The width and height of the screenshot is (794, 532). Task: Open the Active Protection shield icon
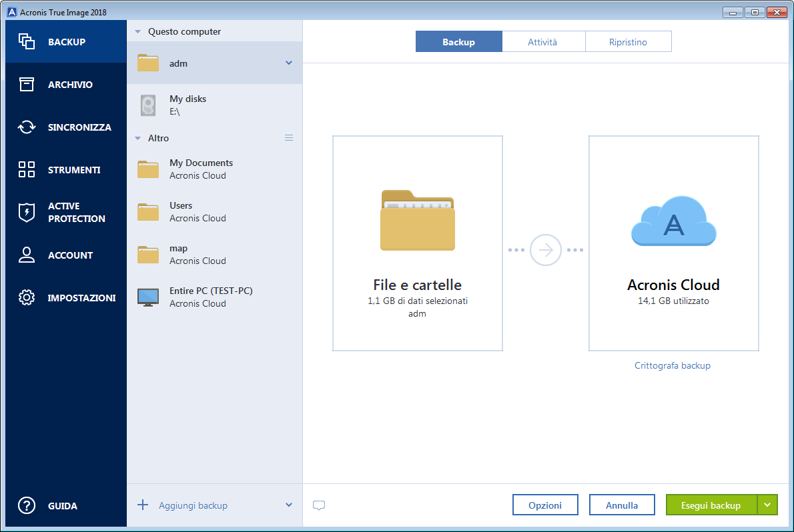pos(26,212)
